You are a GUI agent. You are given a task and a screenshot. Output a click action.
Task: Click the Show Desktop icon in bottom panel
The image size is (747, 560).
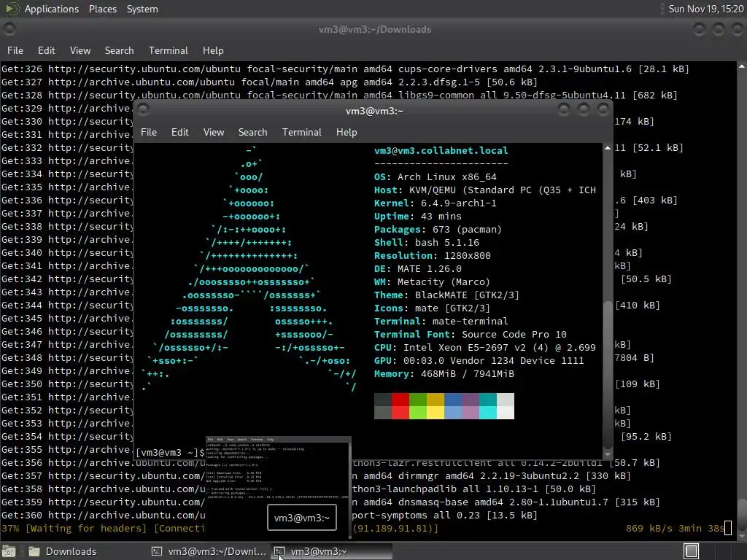tap(9, 551)
